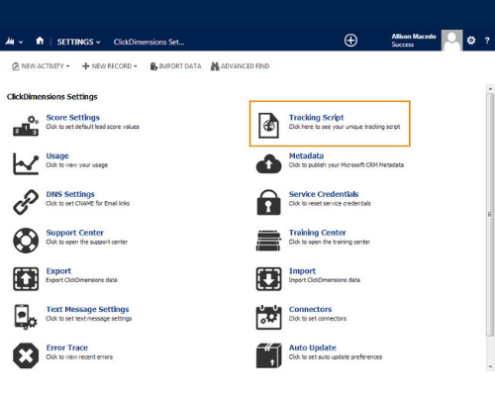
Task: Click the Auto Update box icon
Action: (x=269, y=356)
